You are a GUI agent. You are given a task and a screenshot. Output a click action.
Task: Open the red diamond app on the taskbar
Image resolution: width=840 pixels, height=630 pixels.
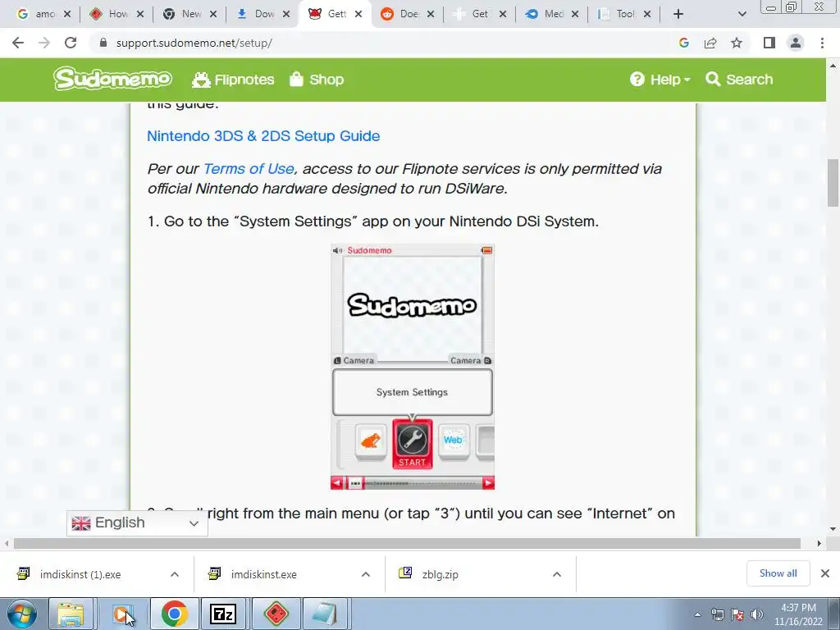tap(276, 614)
